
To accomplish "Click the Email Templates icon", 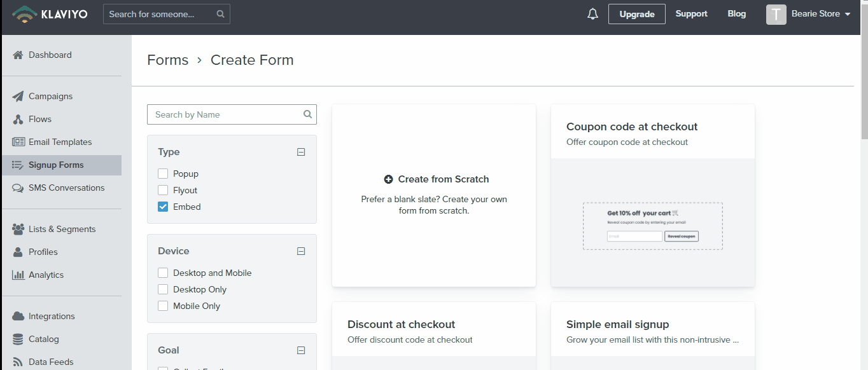I will tap(18, 142).
